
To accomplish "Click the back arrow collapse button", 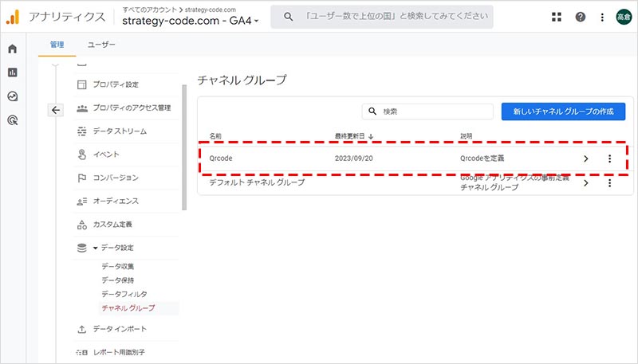I will (x=55, y=110).
